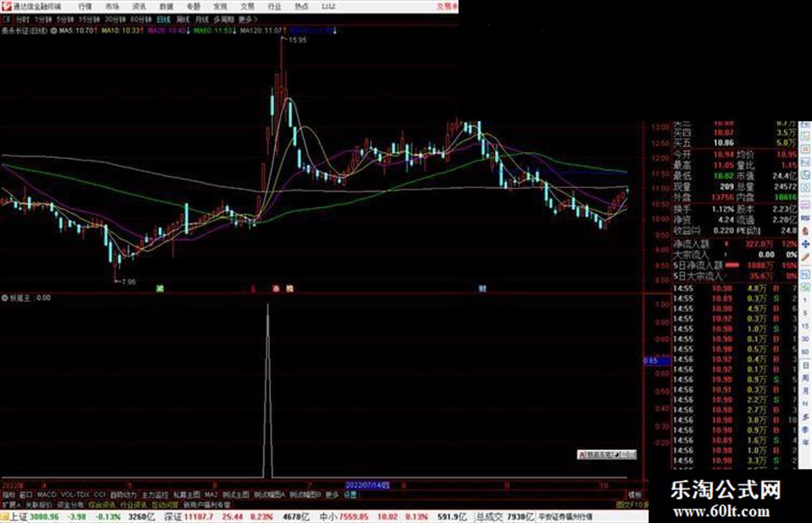Open the 行业 menu
Screen dimensions: 812x523
[274, 7]
